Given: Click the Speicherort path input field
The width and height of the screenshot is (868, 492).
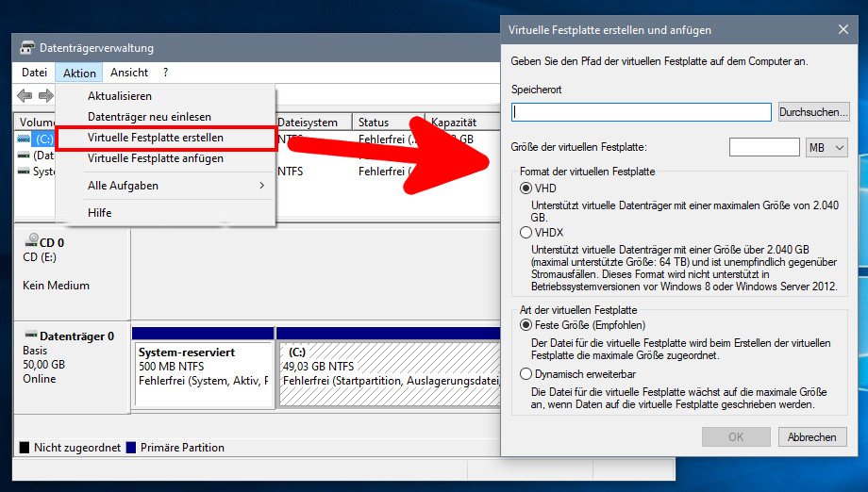Looking at the screenshot, I should coord(642,112).
